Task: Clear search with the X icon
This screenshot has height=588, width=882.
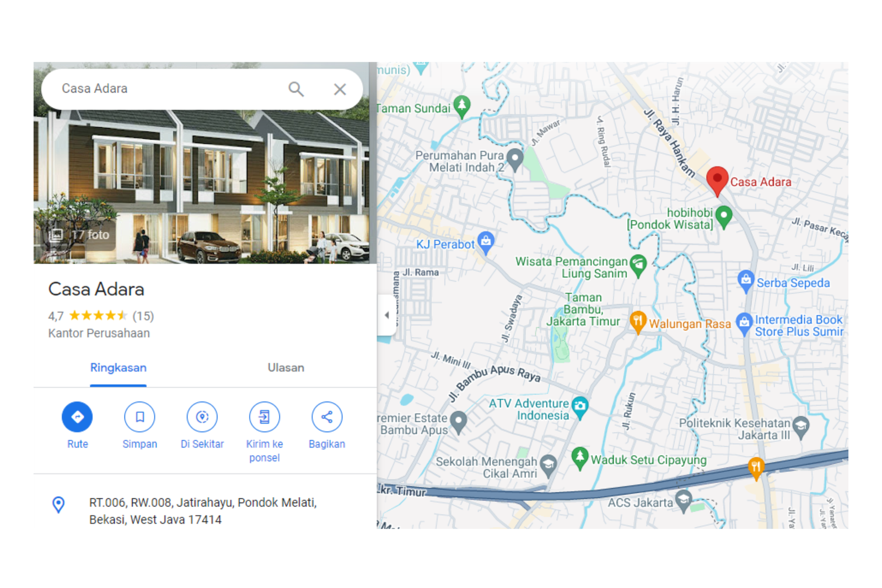Action: [340, 89]
